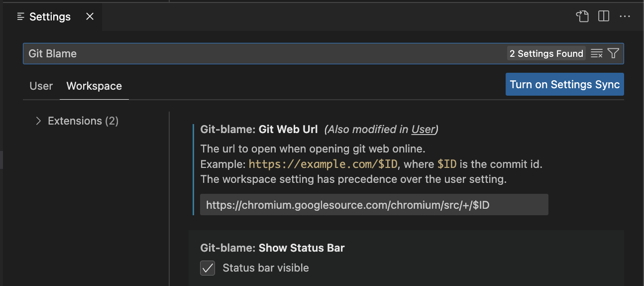The image size is (644, 286).
Task: Select Extensions (2) in settings tree
Action: [83, 121]
